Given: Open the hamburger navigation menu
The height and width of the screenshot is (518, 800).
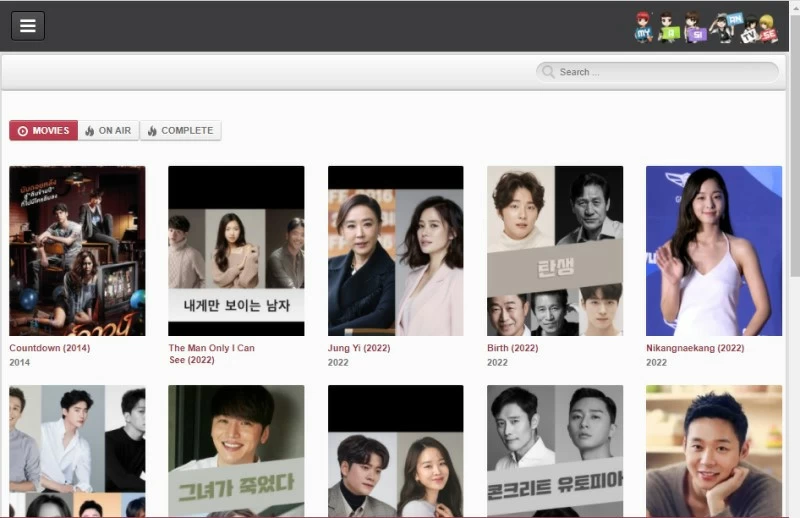Looking at the screenshot, I should point(28,26).
